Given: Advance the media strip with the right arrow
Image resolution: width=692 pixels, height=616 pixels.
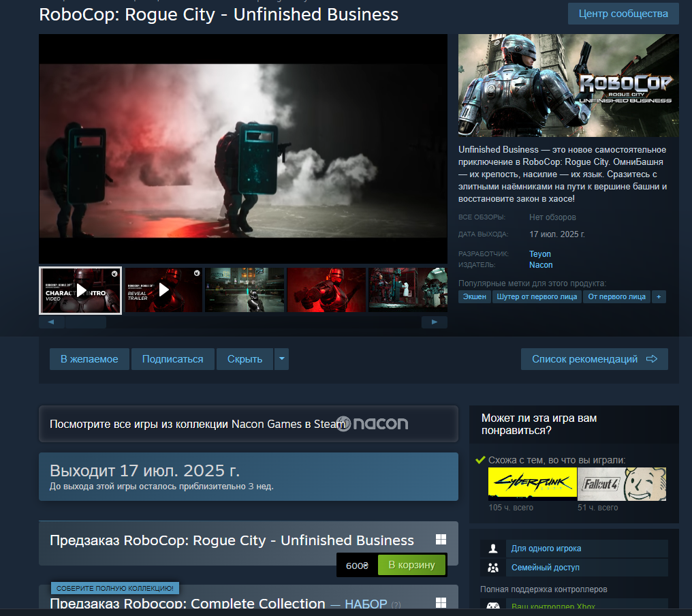Looking at the screenshot, I should coord(435,322).
